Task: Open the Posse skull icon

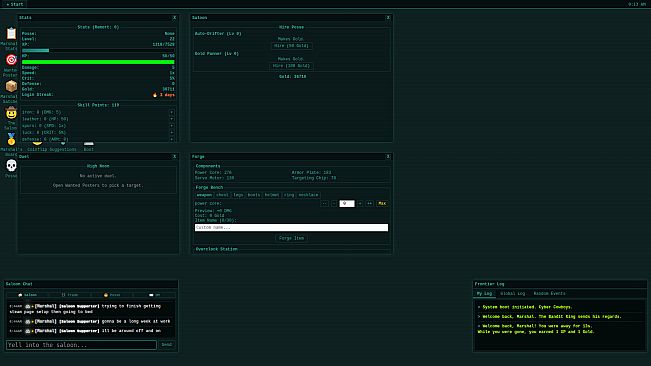Action: click(11, 166)
